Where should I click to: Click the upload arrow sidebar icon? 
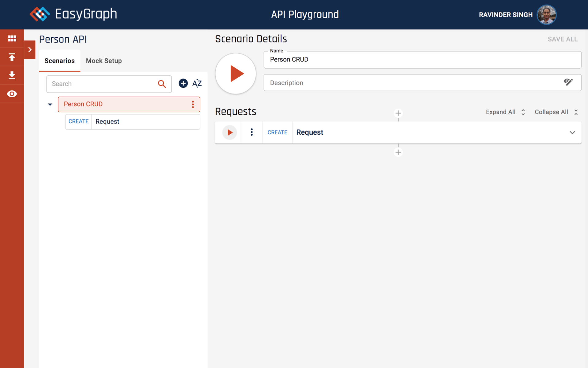pyautogui.click(x=12, y=57)
